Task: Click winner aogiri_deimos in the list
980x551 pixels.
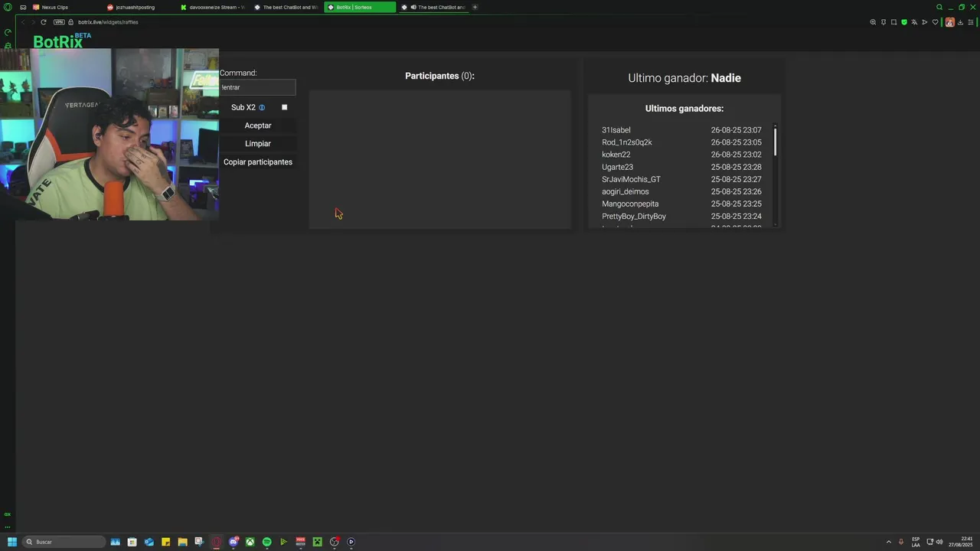Action: tap(626, 191)
